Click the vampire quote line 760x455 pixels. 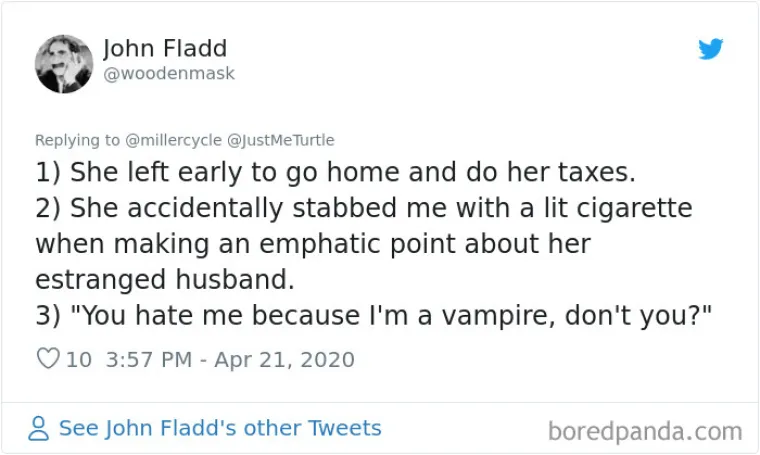372,316
